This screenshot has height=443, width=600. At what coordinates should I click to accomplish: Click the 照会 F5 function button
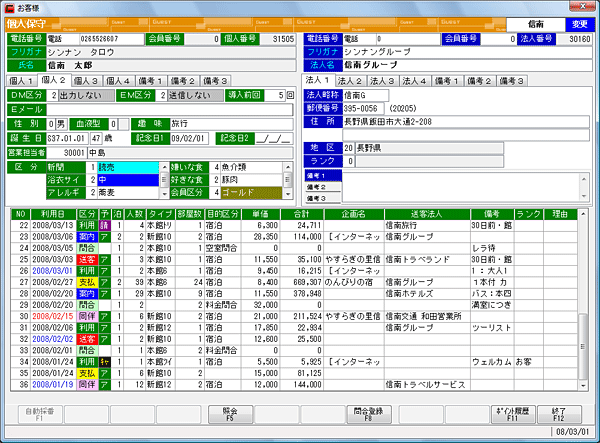(x=230, y=414)
